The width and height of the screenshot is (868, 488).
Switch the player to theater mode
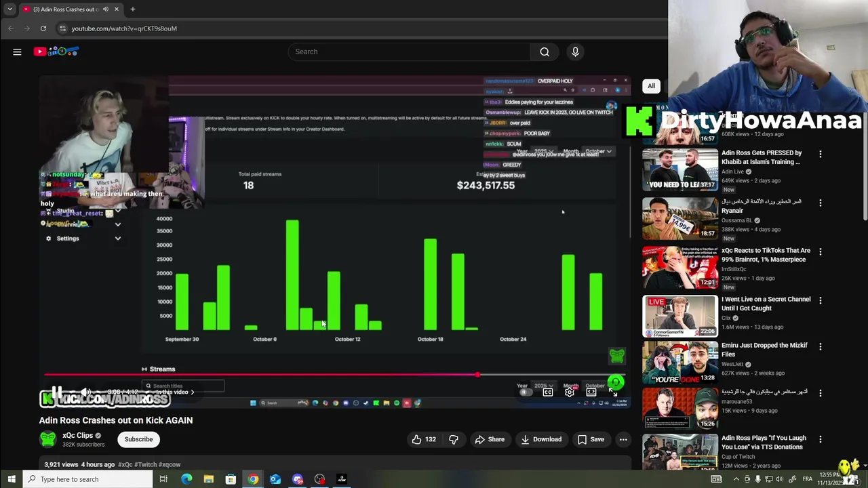point(591,392)
